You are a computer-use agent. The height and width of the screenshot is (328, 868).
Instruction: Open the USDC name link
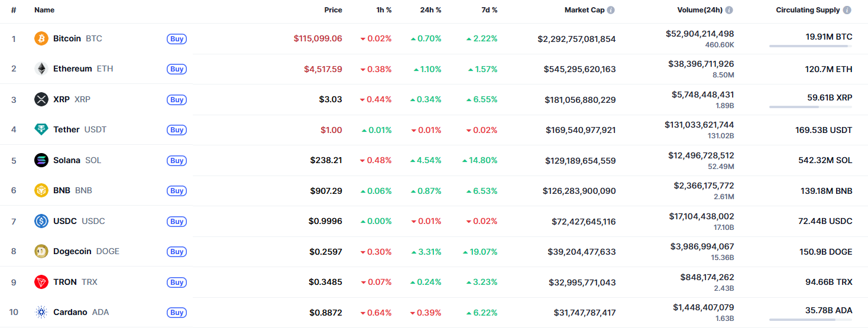click(79, 221)
